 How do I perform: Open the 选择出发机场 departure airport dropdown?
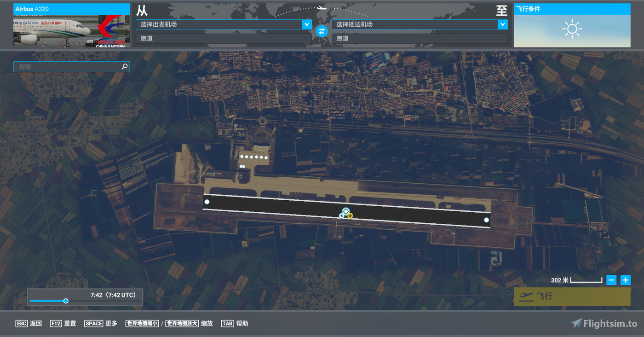tap(224, 24)
